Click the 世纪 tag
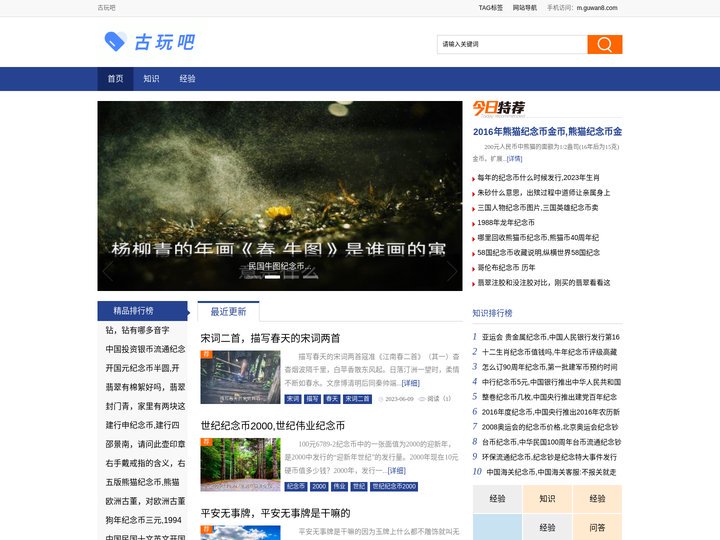This screenshot has width=720, height=540. tap(359, 486)
